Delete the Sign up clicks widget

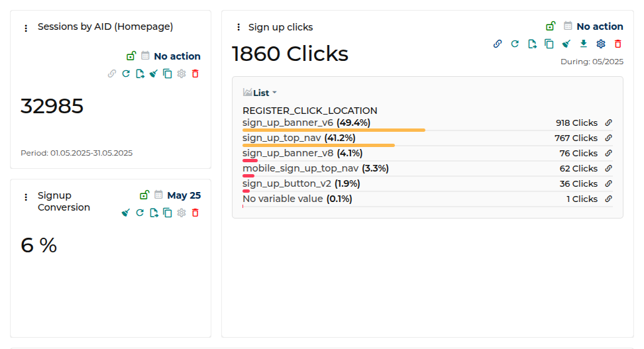point(618,44)
